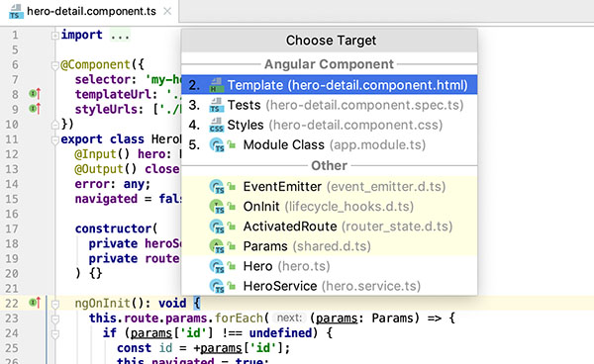Click the green lock icon next to Params
594x364 pixels.
pyautogui.click(x=232, y=245)
